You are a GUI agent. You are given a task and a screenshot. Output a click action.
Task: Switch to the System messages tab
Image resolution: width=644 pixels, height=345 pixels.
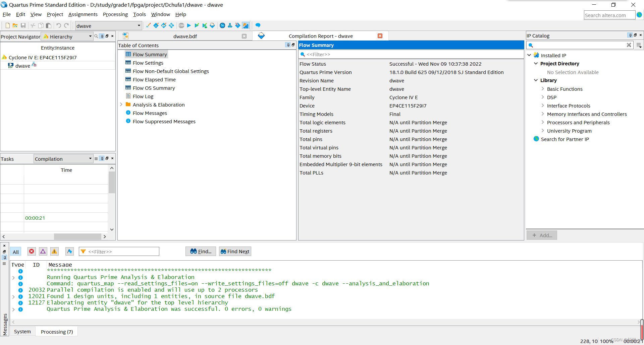[x=22, y=332]
